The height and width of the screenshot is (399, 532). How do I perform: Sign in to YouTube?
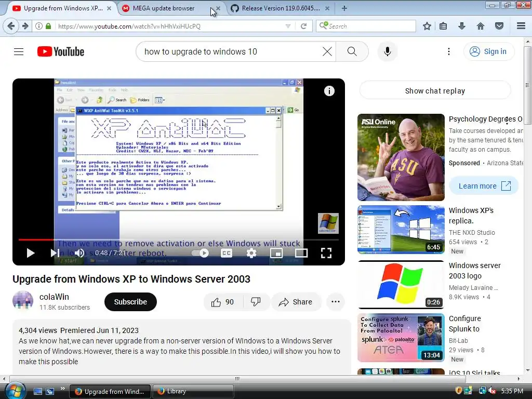(489, 51)
